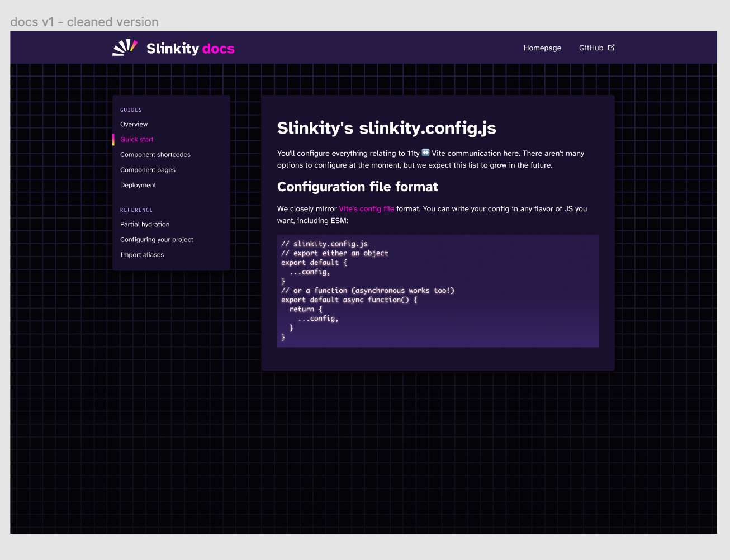Click the asynchronous works too comment line

tap(368, 291)
